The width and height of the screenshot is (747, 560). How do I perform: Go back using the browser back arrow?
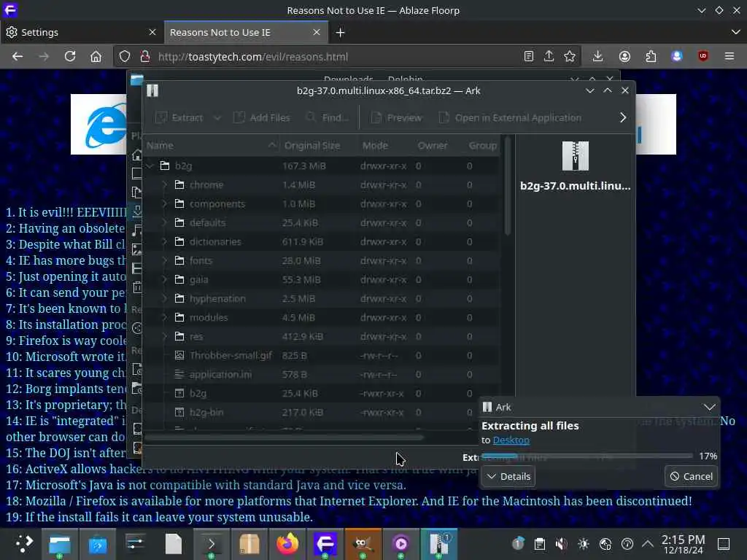tap(18, 57)
